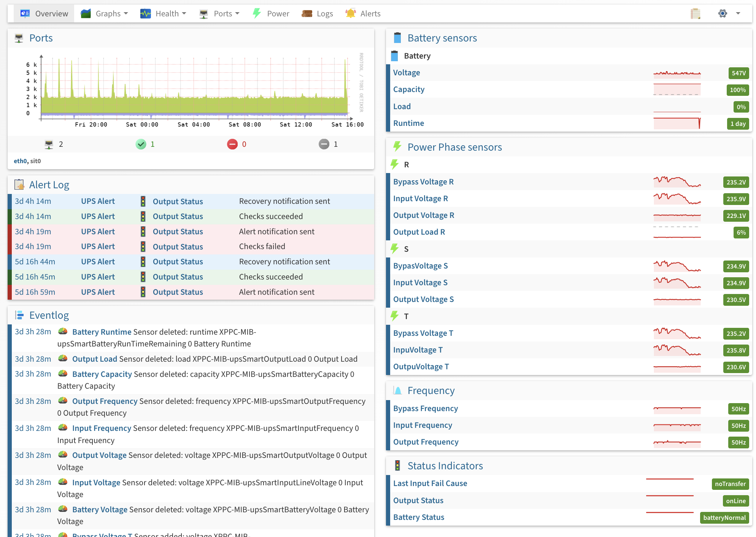The width and height of the screenshot is (756, 537).
Task: Click the settings gear icon
Action: 723,14
